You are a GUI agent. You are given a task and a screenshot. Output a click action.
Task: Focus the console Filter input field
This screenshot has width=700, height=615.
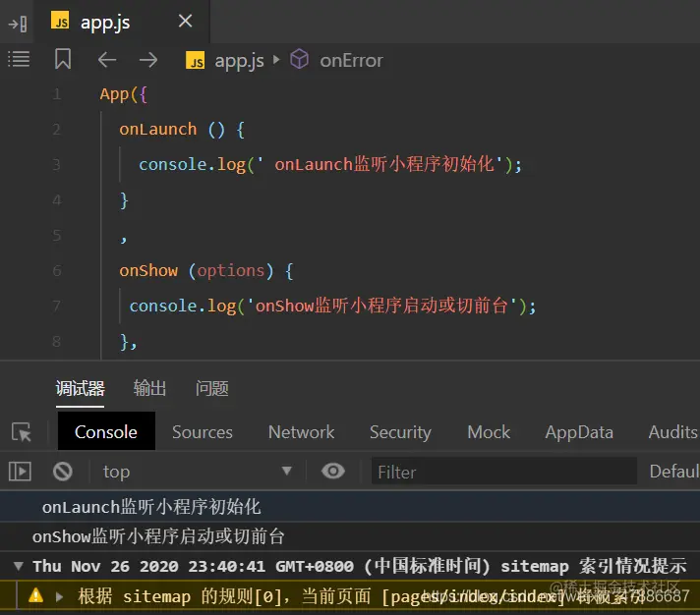[x=504, y=472]
